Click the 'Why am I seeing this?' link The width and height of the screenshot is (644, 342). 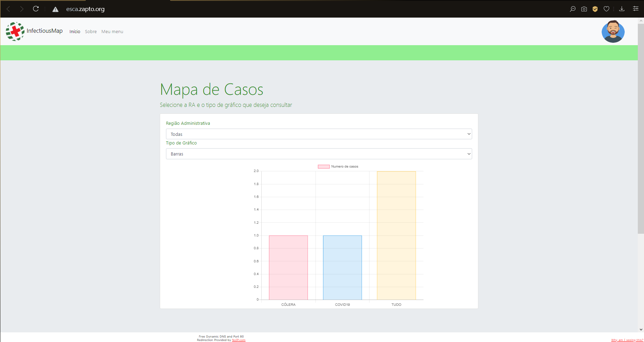point(627,340)
